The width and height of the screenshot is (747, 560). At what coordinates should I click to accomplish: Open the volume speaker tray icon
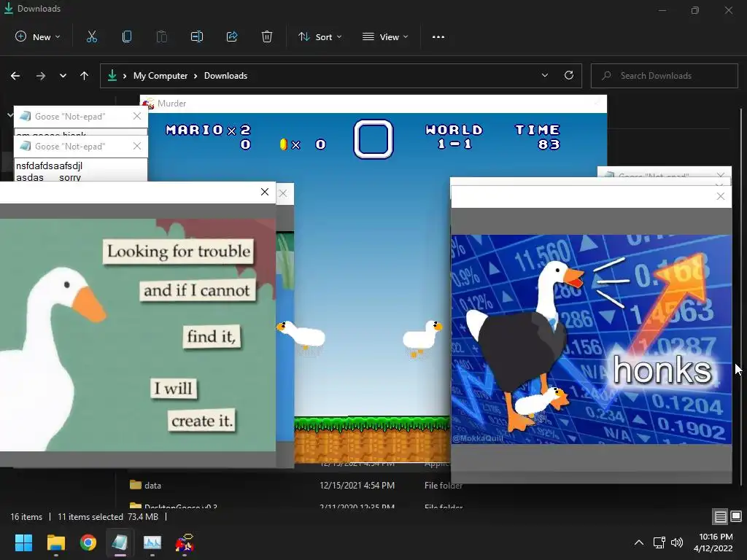point(676,542)
